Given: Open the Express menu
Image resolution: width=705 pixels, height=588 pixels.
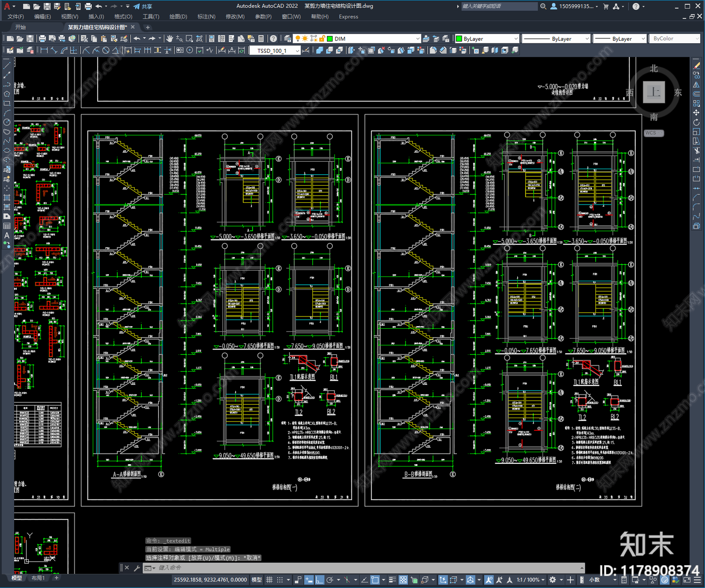Looking at the screenshot, I should [x=349, y=17].
